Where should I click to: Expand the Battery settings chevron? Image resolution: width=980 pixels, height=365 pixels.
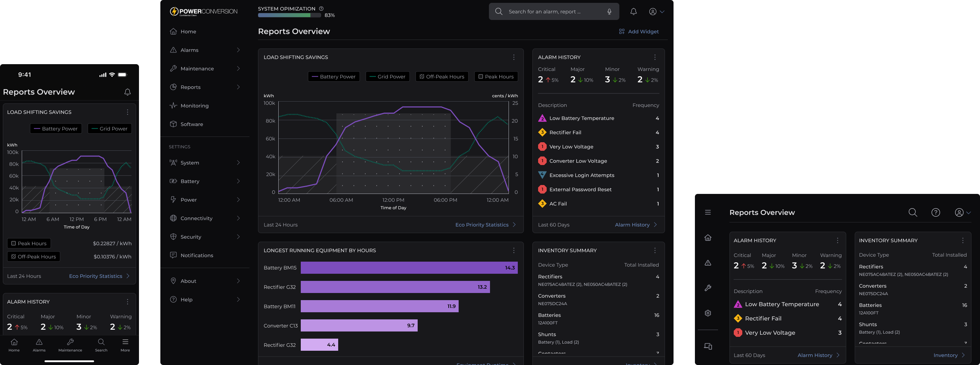point(238,181)
